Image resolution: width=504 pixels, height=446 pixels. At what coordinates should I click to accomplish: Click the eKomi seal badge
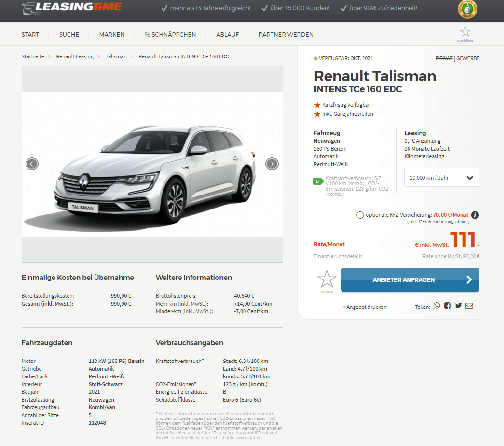click(467, 9)
